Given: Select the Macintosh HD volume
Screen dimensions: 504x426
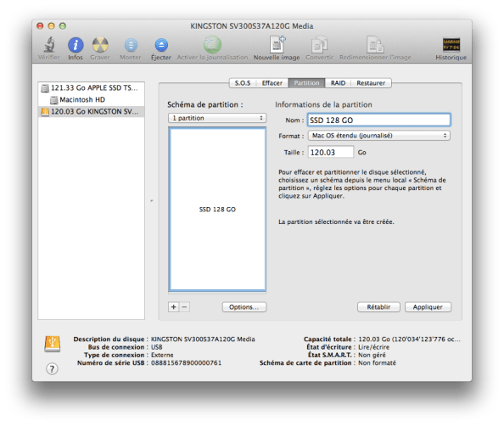Looking at the screenshot, I should pyautogui.click(x=91, y=99).
